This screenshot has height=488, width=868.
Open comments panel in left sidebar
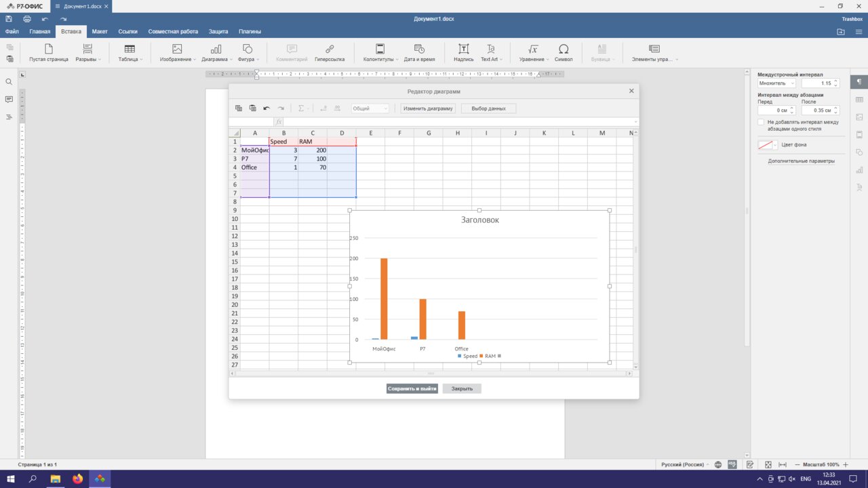9,100
